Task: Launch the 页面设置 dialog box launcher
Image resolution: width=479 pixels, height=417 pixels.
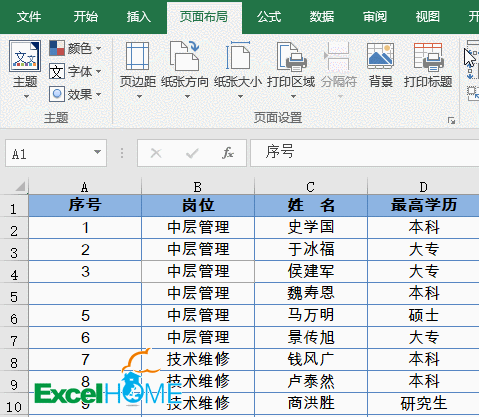Action: click(x=451, y=120)
